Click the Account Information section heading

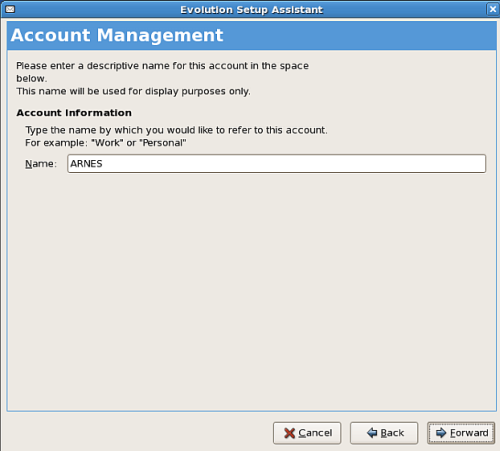(74, 113)
